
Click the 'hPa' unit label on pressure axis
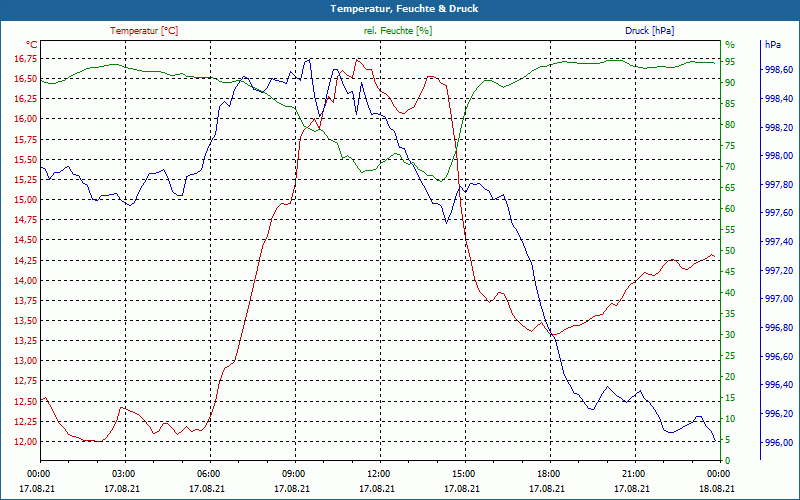[772, 45]
